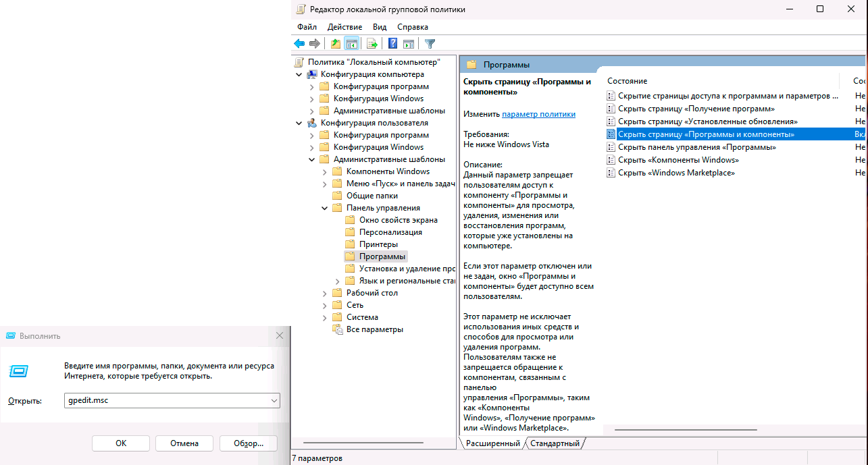This screenshot has height=465, width=868.
Task: Switch to the «Расширенный» tab
Action: [x=492, y=443]
